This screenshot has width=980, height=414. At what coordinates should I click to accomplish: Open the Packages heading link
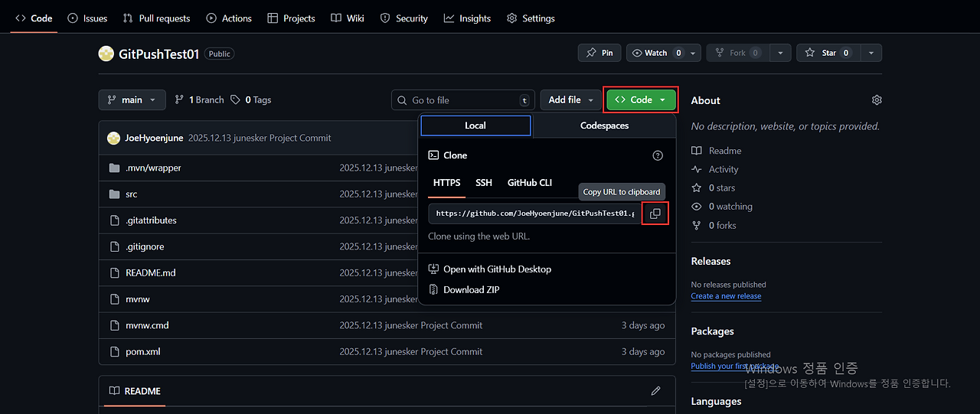click(712, 331)
